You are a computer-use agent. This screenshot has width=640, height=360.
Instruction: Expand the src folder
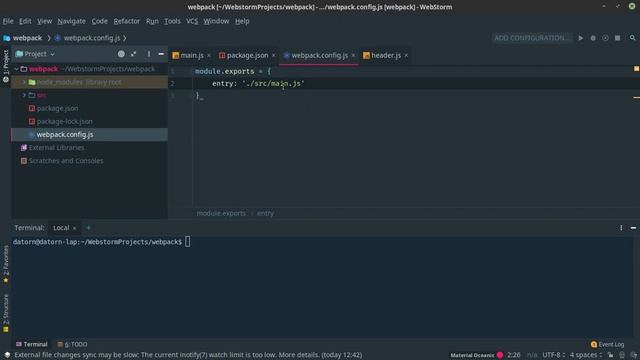[24, 95]
